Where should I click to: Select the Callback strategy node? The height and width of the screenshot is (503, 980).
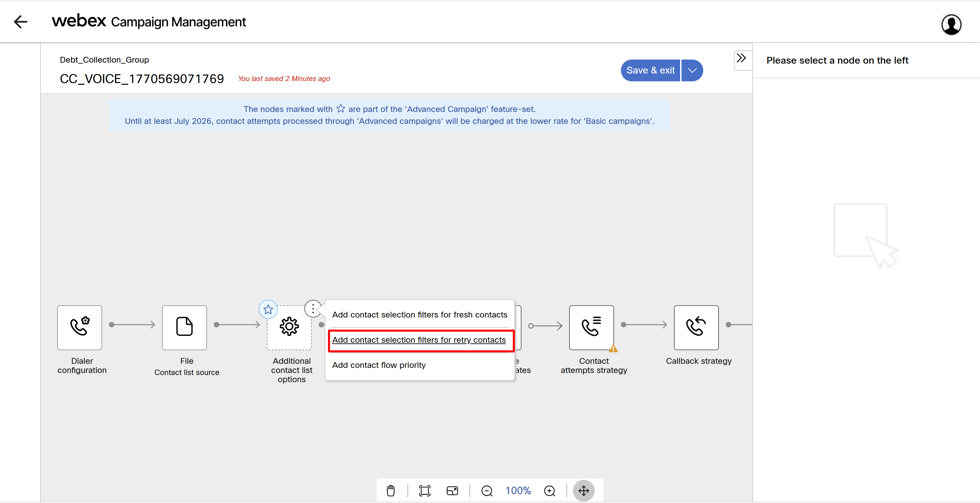tap(696, 327)
